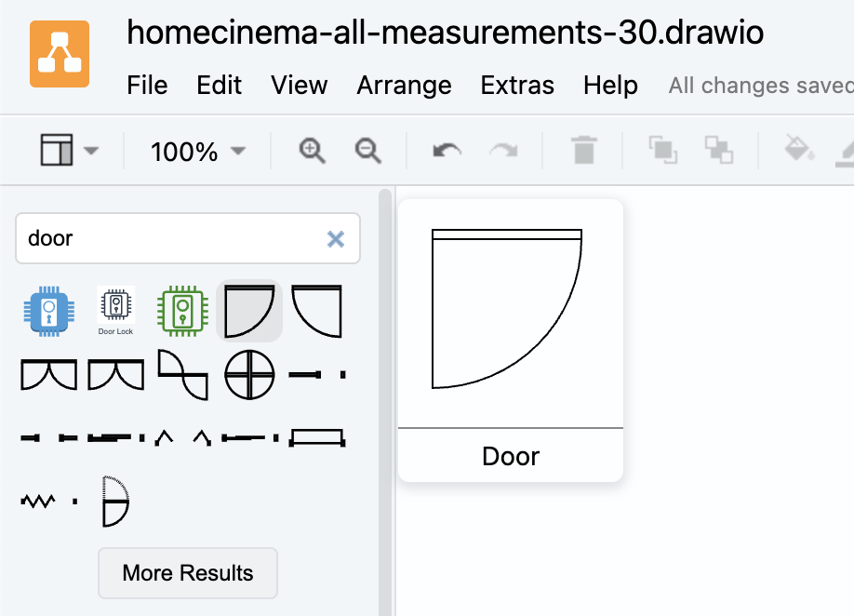Click the diagram file name title
Viewport: 854px width, 616px height.
445,33
